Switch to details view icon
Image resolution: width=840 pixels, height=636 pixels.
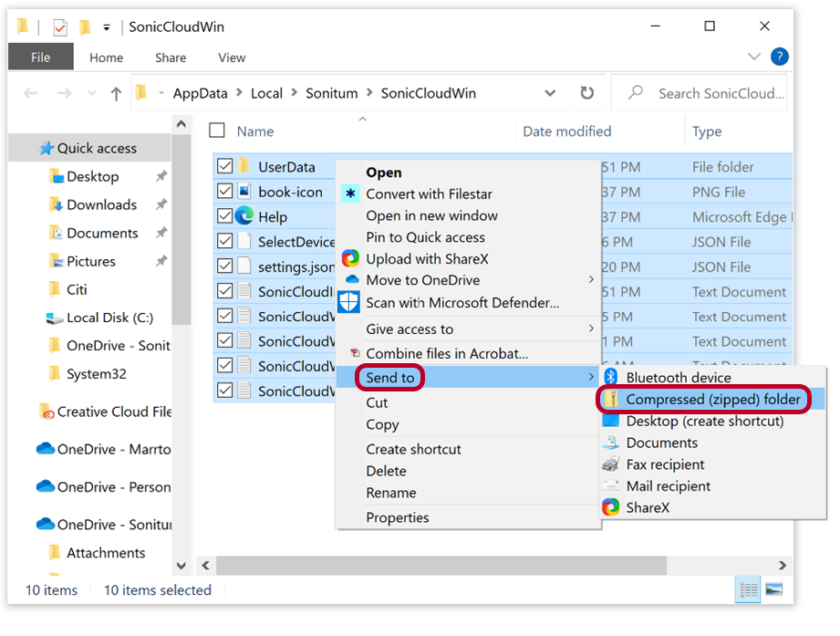coord(749,589)
